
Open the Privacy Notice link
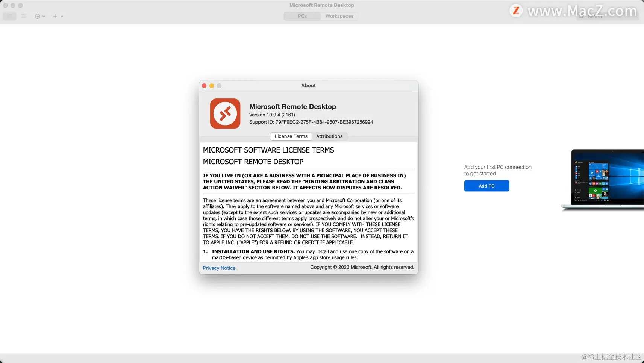tap(219, 268)
